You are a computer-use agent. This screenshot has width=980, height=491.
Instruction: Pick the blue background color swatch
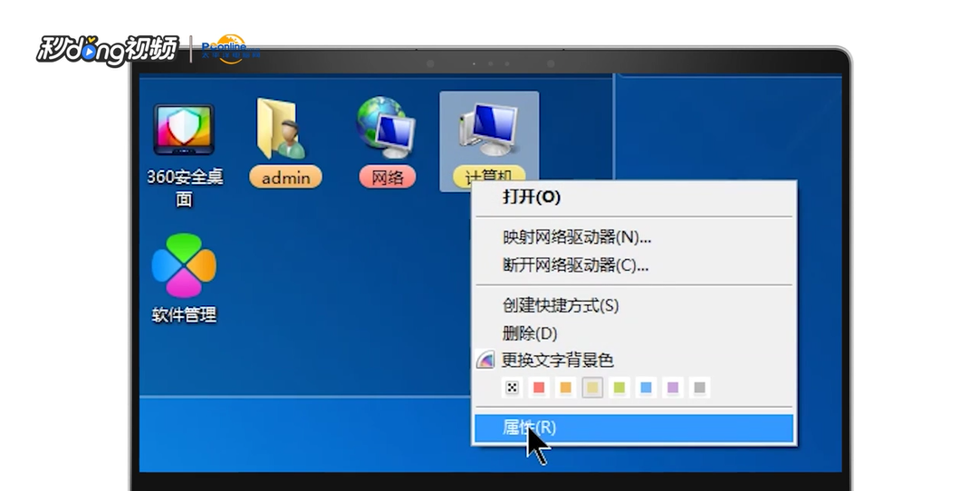tap(647, 388)
